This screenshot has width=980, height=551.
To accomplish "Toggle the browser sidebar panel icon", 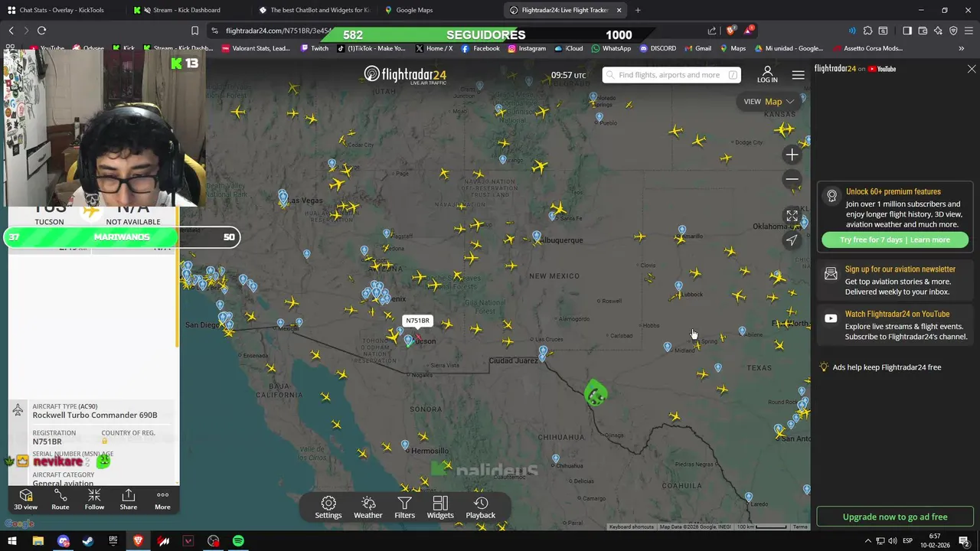I will point(907,31).
